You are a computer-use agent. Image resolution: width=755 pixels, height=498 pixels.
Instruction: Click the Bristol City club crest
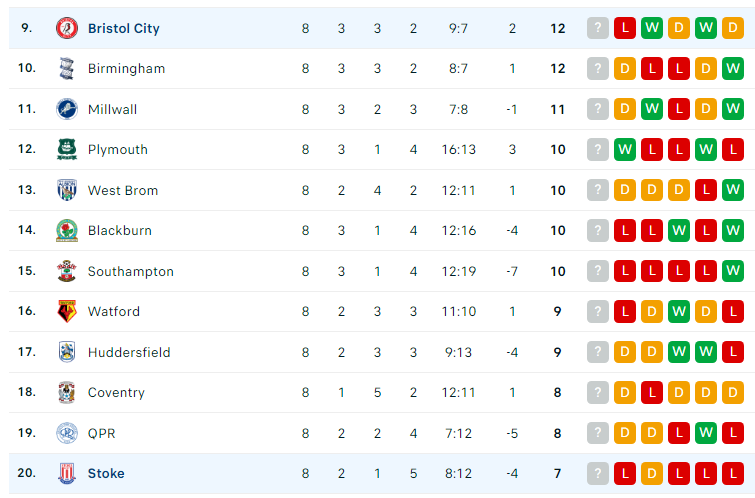(x=67, y=28)
